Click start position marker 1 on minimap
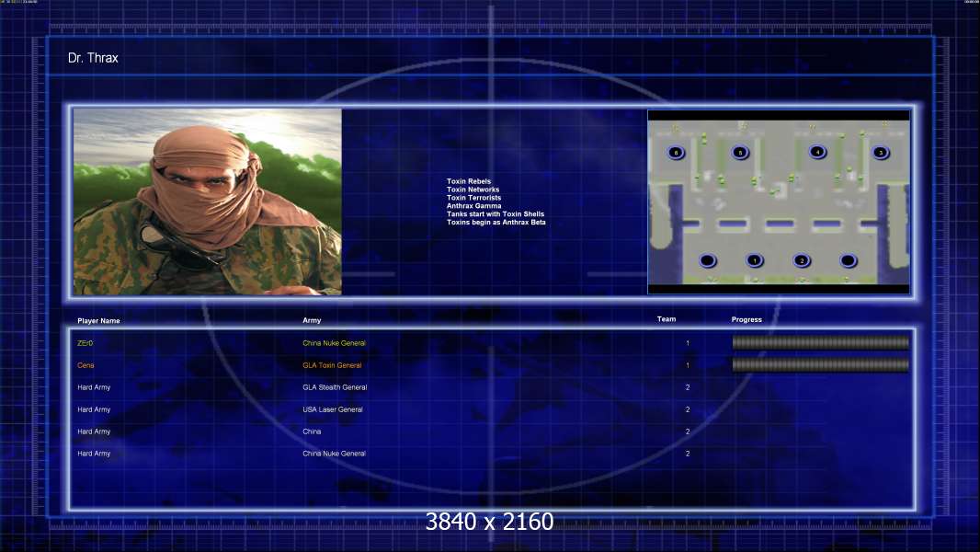 click(755, 260)
